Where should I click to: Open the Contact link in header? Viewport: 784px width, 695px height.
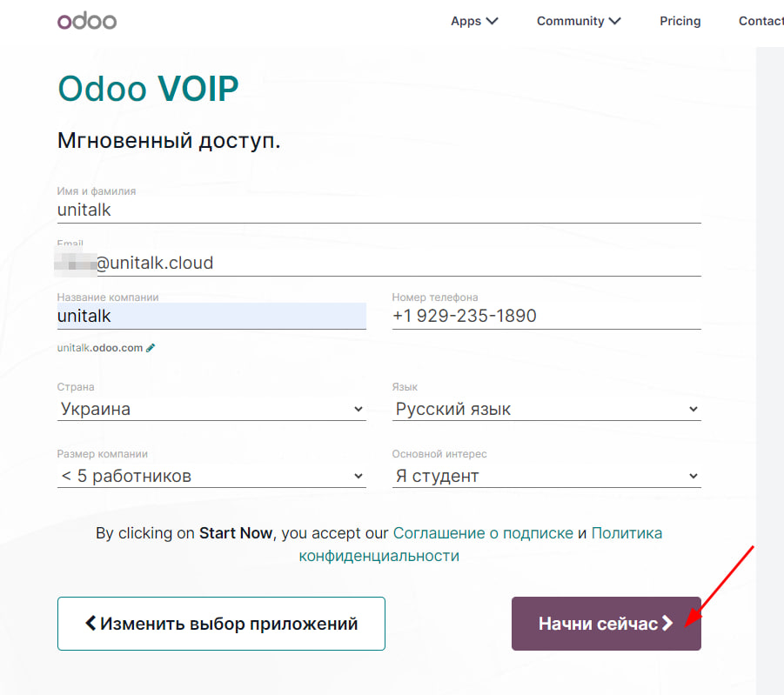coord(761,21)
